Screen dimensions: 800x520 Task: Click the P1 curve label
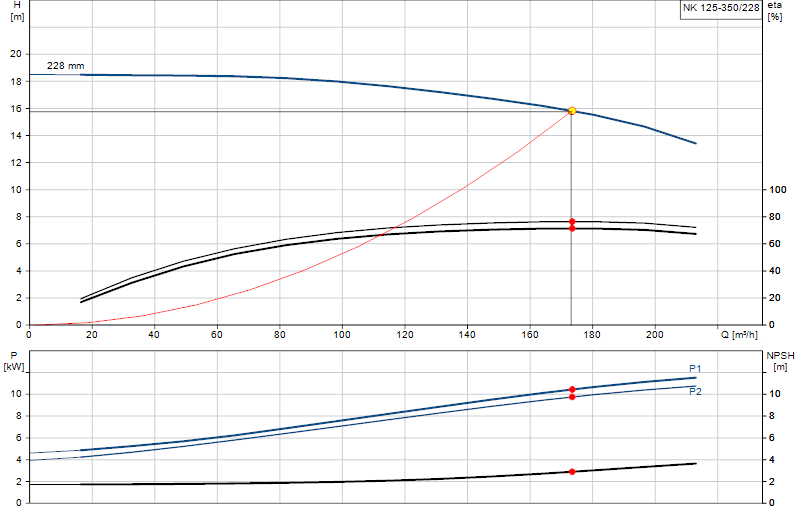[x=695, y=368]
